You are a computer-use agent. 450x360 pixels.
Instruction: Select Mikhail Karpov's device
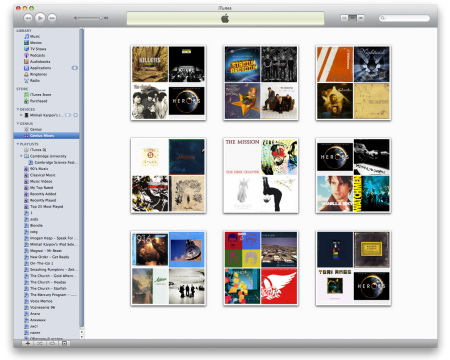[47, 115]
